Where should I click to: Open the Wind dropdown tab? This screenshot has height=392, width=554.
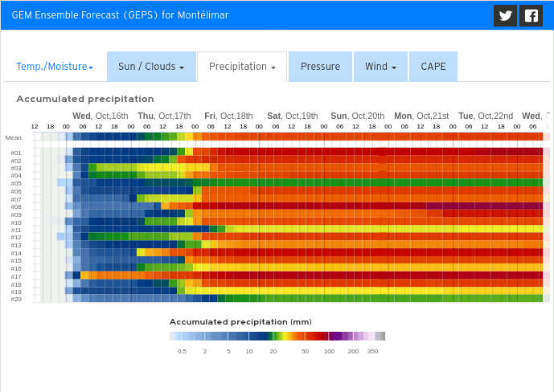coord(380,67)
